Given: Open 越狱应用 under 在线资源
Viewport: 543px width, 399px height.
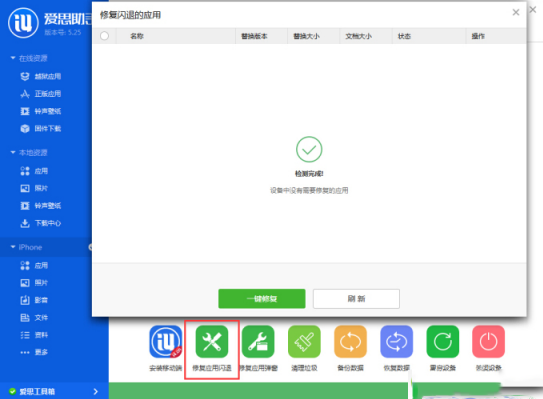Looking at the screenshot, I should (41, 76).
